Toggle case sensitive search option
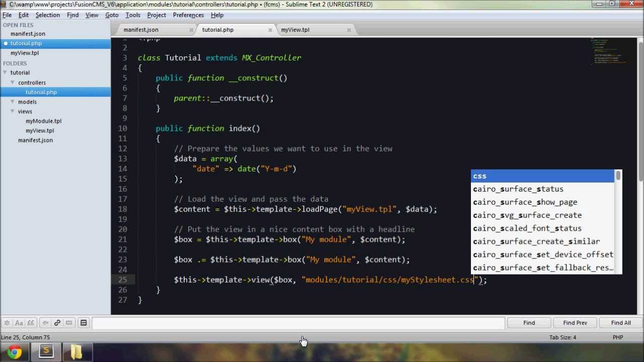The image size is (644, 362). coord(19,323)
